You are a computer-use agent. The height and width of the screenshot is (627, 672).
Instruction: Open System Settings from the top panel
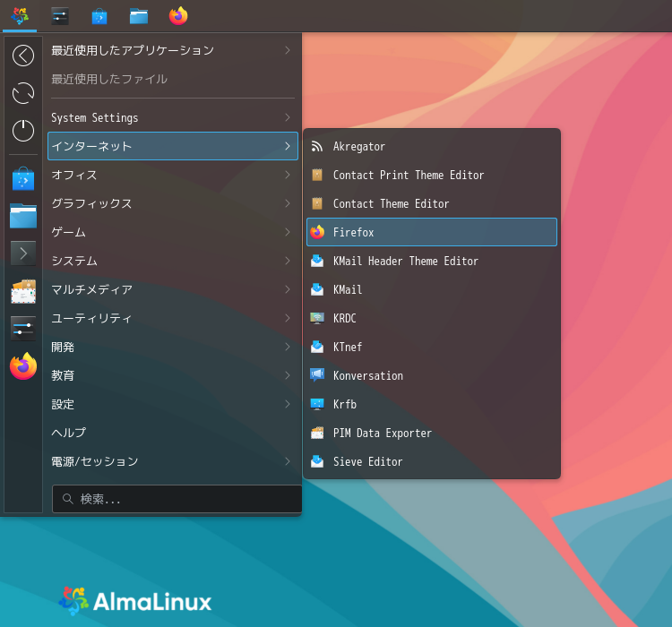59,16
